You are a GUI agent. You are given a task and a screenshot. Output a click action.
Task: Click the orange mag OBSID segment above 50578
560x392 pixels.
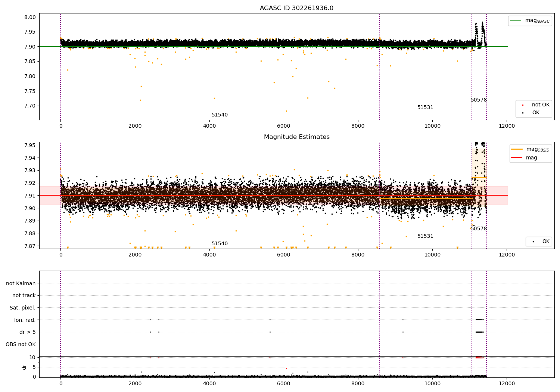point(479,177)
